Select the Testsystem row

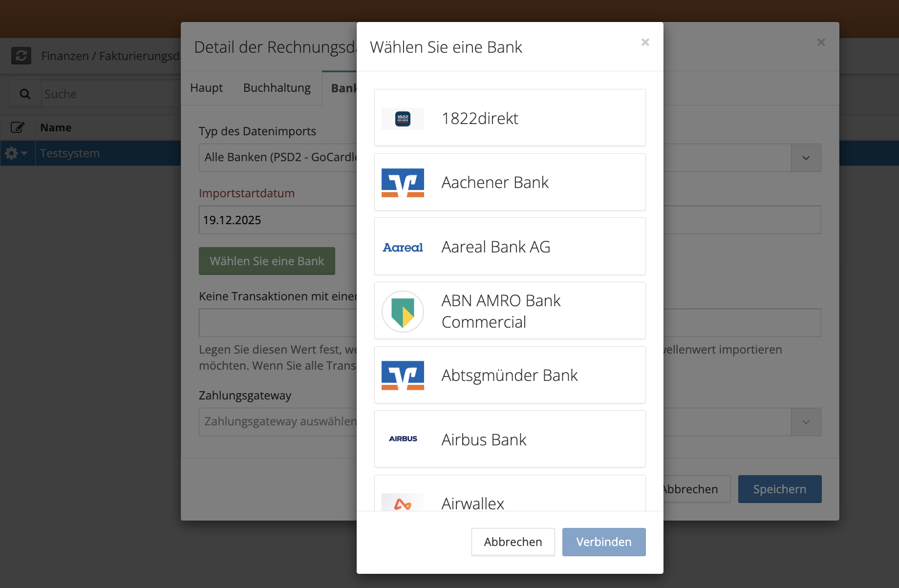tap(90, 153)
